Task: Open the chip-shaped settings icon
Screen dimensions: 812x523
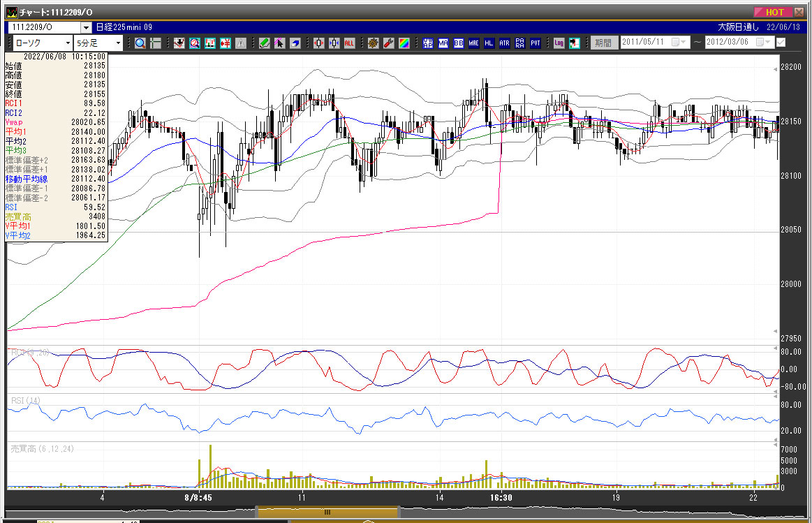Action: (373, 43)
